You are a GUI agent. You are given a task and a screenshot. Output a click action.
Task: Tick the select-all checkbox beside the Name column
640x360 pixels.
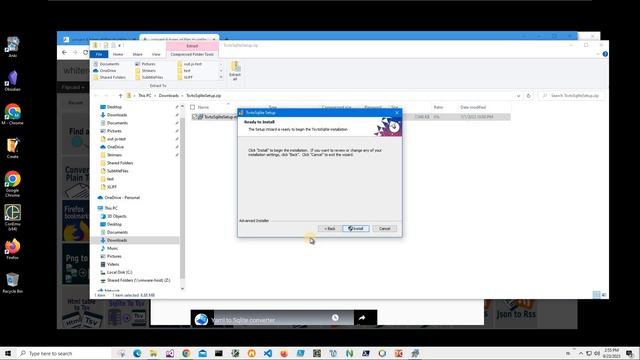click(x=193, y=107)
